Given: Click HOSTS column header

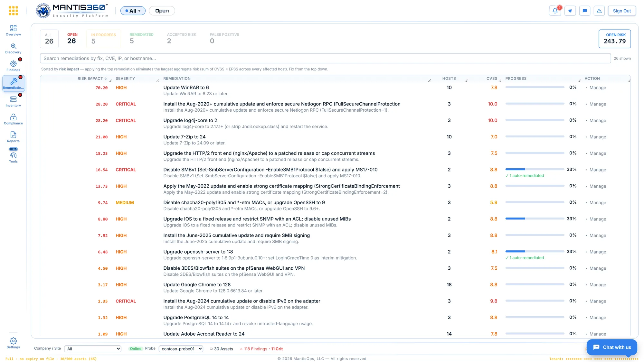Looking at the screenshot, I should point(449,79).
